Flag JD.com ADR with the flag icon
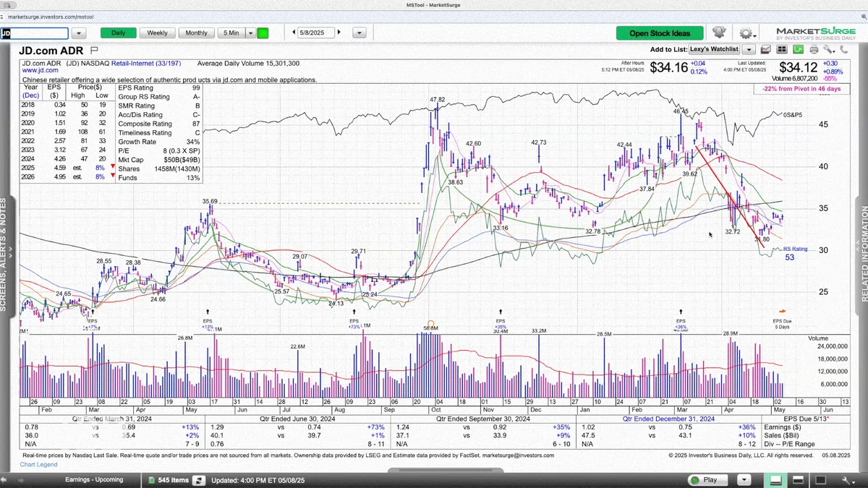 [x=94, y=51]
